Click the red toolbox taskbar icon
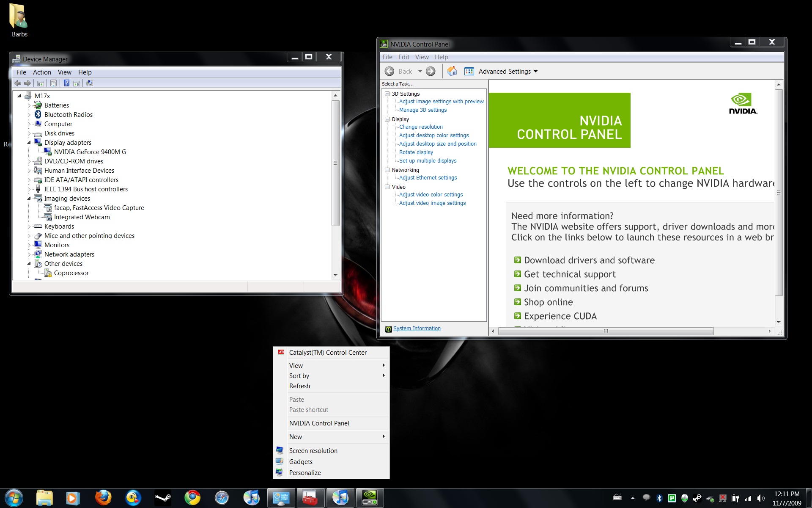This screenshot has width=812, height=508. [x=310, y=498]
